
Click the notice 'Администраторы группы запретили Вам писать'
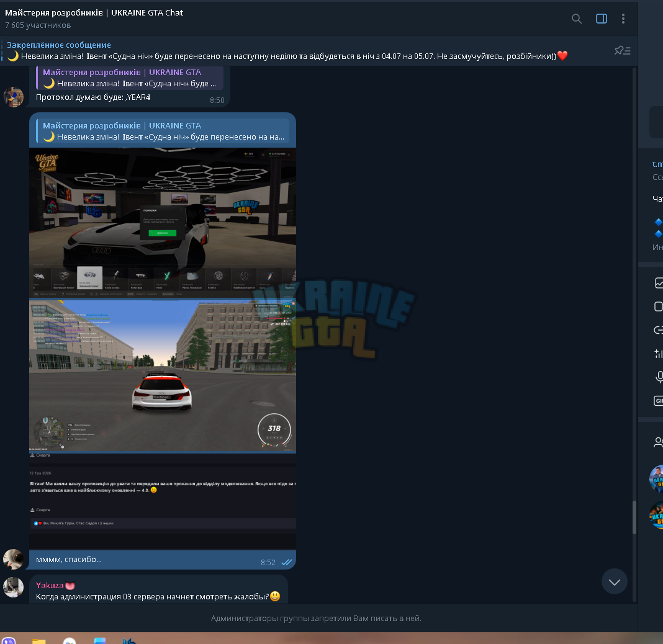pos(316,618)
